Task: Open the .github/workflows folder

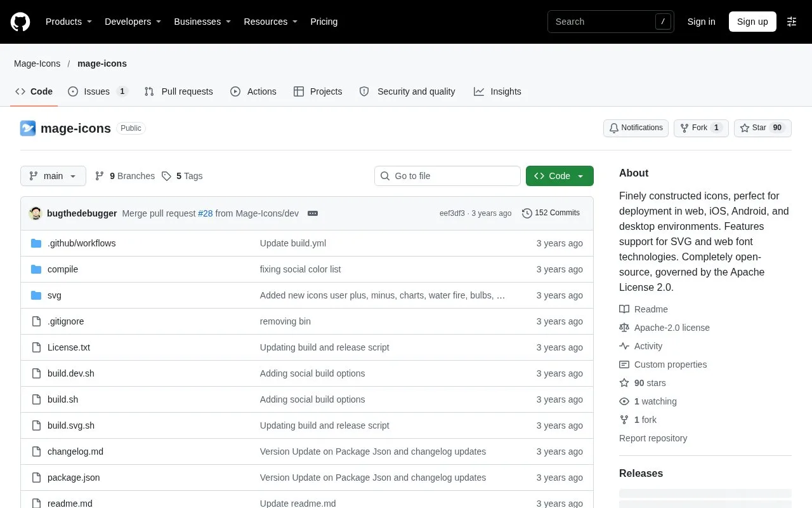Action: (81, 243)
